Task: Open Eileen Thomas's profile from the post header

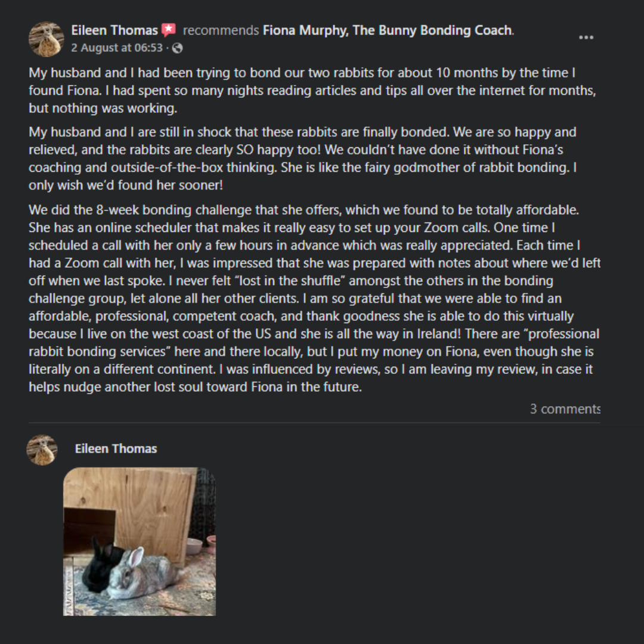Action: 114,30
